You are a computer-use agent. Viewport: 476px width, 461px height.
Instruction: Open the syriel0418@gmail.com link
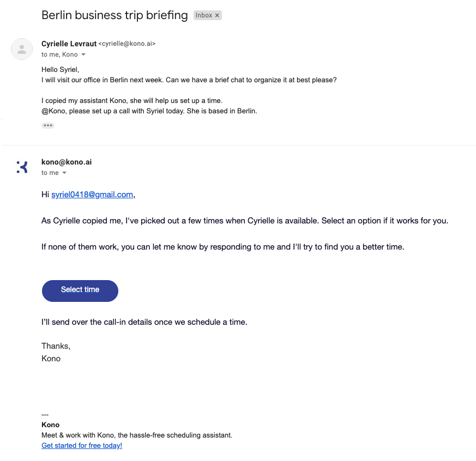click(92, 195)
